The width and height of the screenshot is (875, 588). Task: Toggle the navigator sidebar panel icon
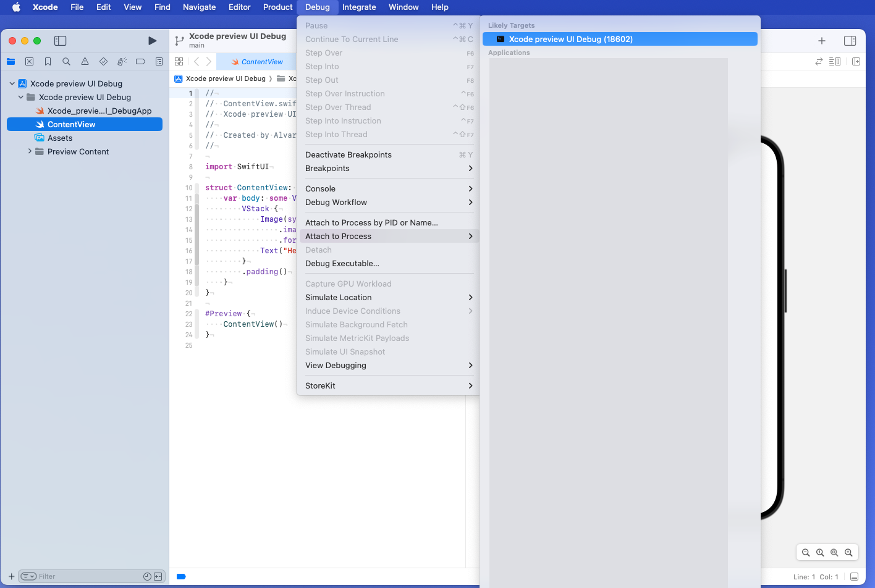[60, 41]
